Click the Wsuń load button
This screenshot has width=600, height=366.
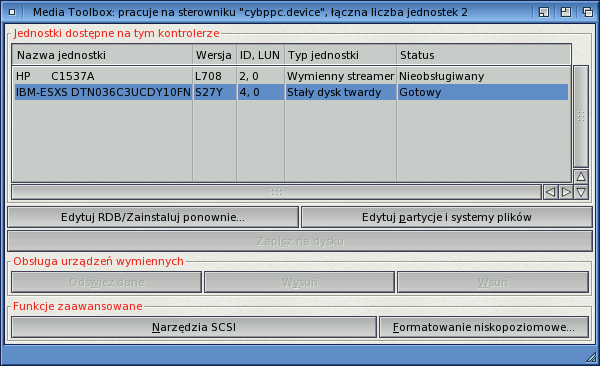493,282
